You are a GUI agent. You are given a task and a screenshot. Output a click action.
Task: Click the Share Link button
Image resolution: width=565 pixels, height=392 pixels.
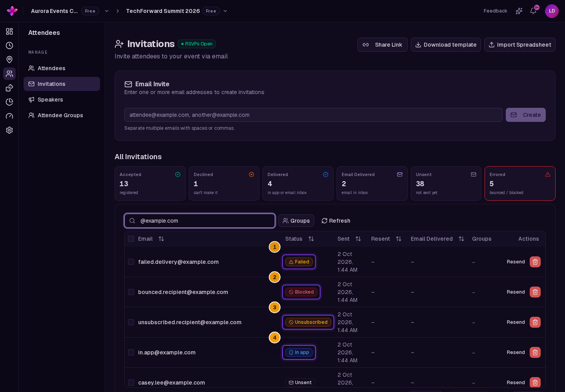coord(383,45)
